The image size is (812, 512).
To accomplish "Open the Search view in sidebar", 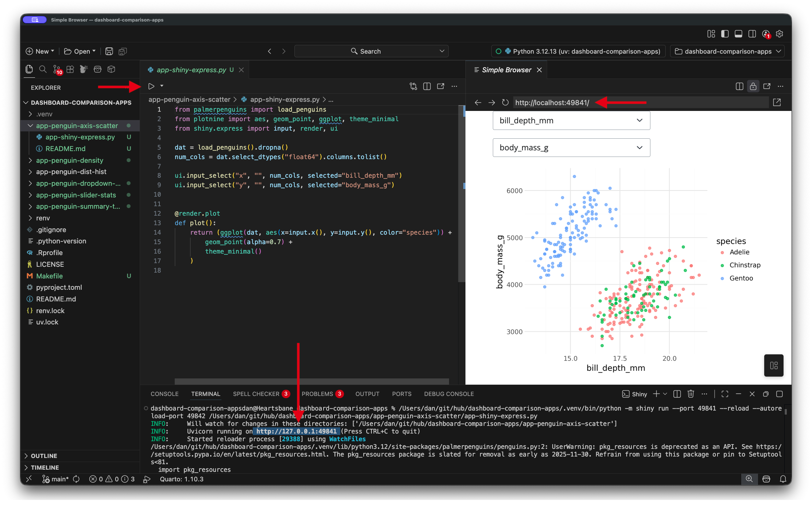I will (43, 69).
